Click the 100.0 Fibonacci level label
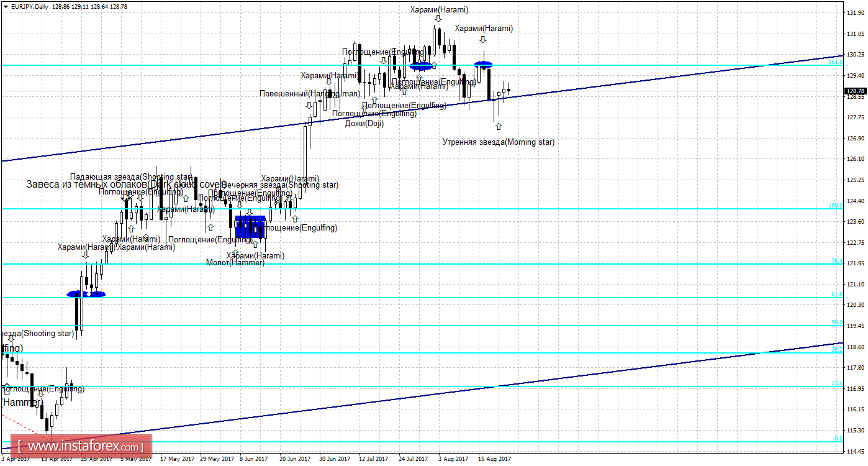Viewport: 868px width, 466px height. click(835, 205)
